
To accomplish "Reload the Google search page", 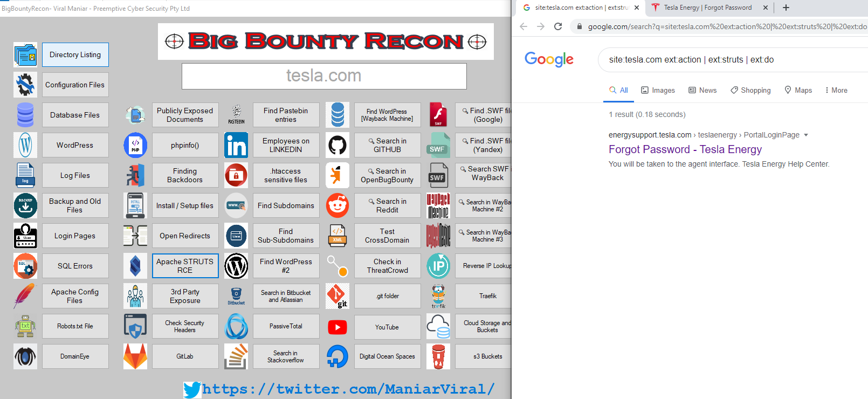I will coord(558,26).
